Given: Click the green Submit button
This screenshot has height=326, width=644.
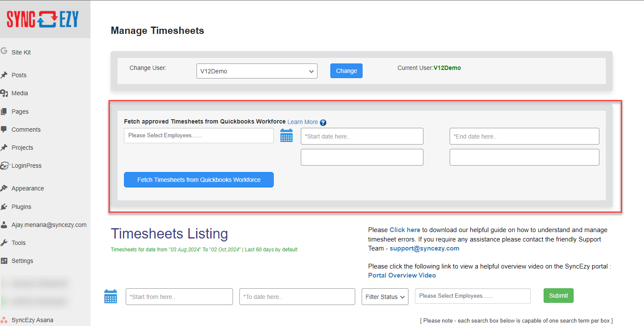Looking at the screenshot, I should point(558,296).
